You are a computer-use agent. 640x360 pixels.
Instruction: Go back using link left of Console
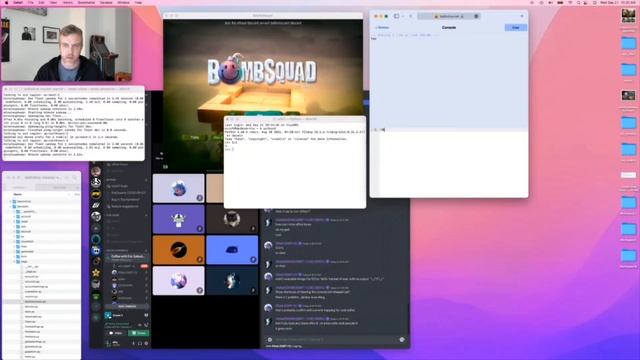point(382,27)
